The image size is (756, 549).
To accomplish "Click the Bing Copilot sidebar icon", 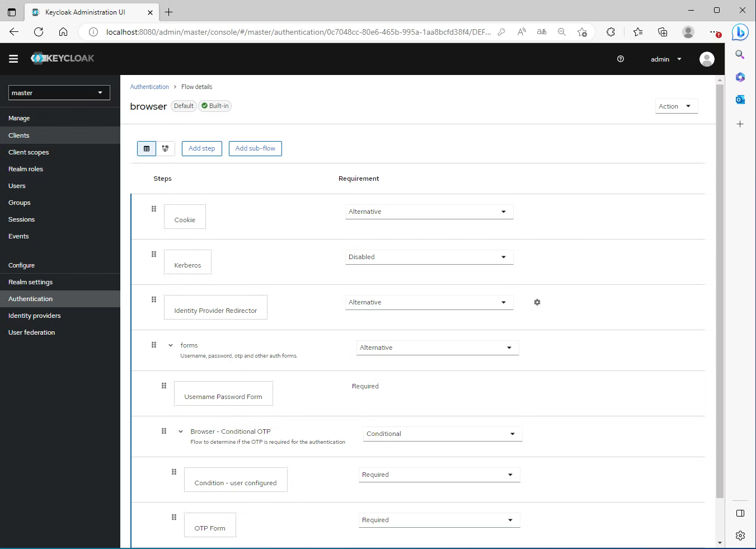I will pyautogui.click(x=740, y=32).
